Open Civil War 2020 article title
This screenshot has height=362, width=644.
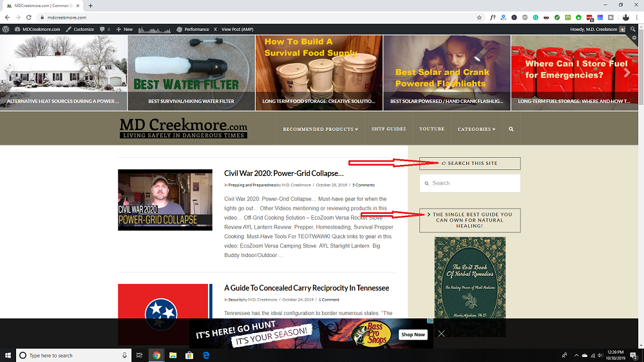click(284, 173)
